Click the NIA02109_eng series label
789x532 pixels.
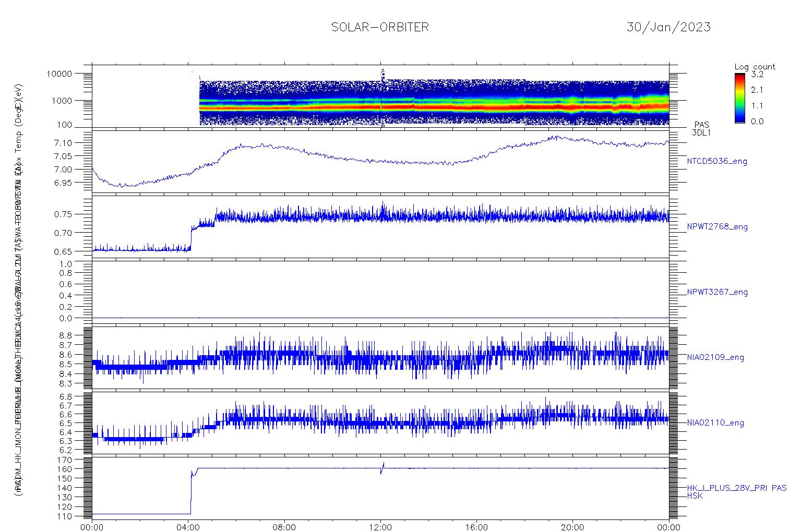[x=715, y=357]
